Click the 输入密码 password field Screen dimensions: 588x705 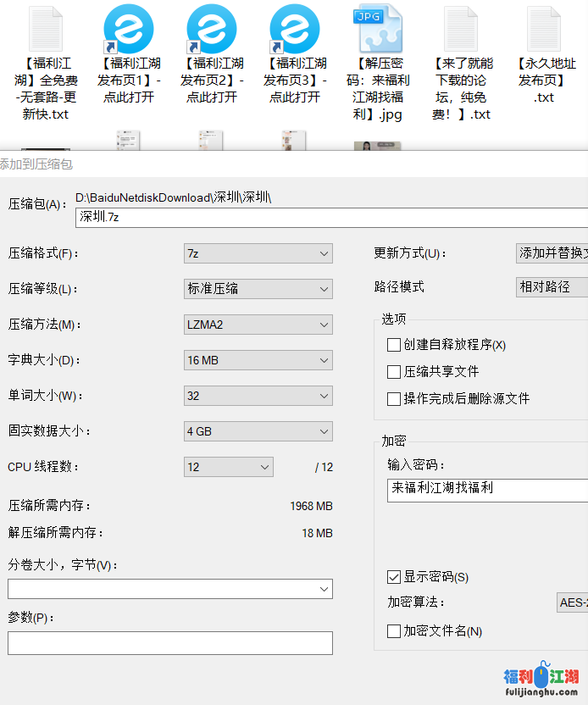point(487,490)
